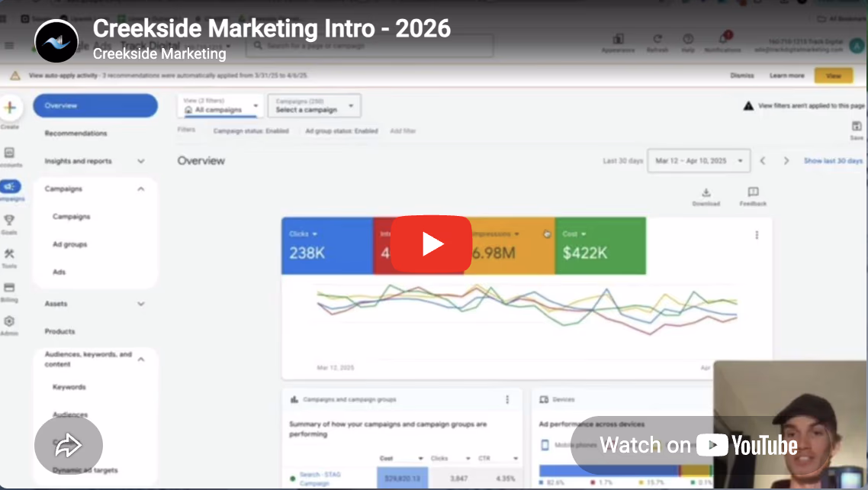Click the Feedback icon
Screen dimensions: 868x490
[x=753, y=192]
